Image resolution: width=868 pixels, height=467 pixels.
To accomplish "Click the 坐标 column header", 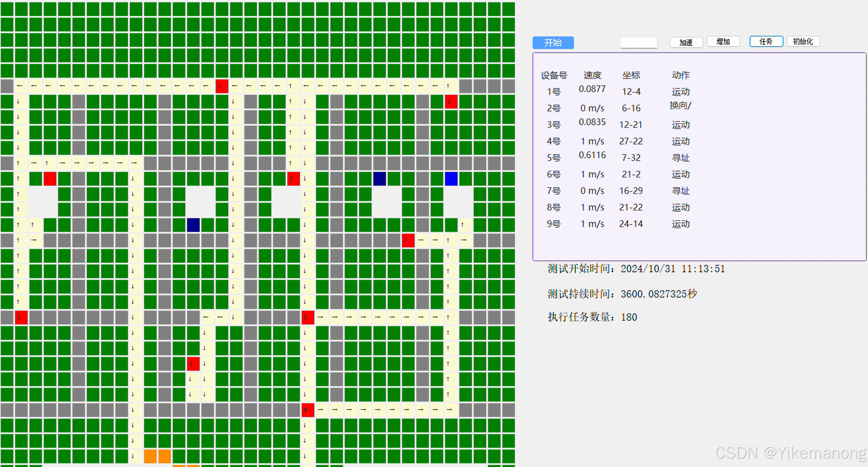I will [x=631, y=75].
